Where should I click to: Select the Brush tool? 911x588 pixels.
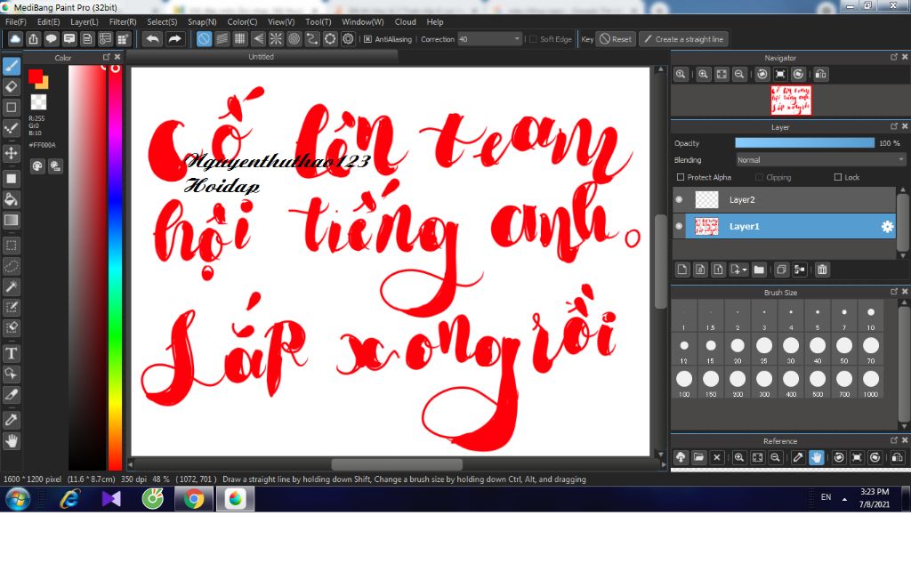pos(11,66)
